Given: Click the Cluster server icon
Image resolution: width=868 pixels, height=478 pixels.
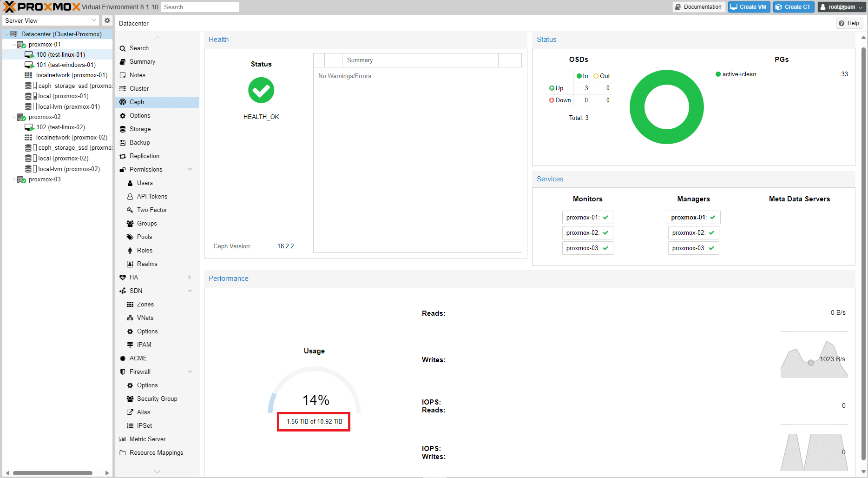Looking at the screenshot, I should tap(123, 89).
